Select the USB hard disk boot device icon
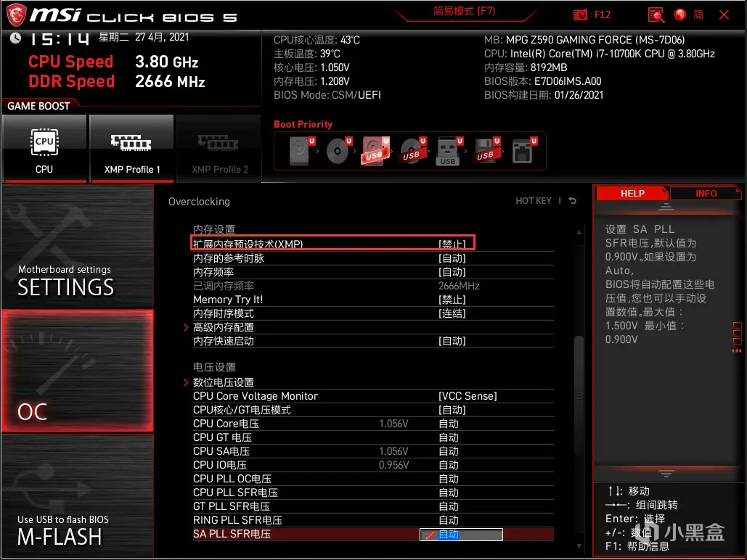747x560 pixels. pyautogui.click(x=376, y=151)
